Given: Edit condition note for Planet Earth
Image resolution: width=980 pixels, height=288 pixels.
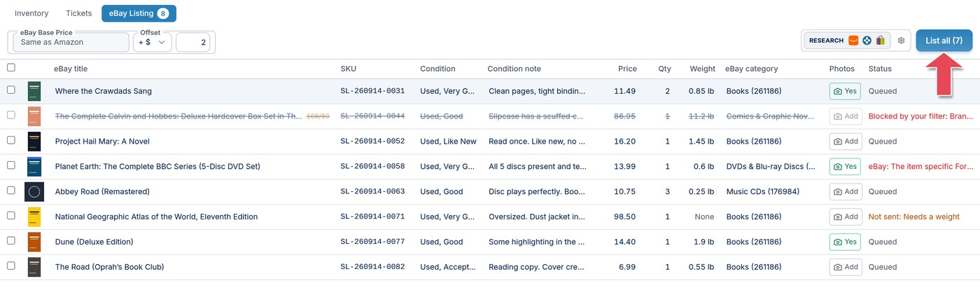Looking at the screenshot, I should point(536,167).
